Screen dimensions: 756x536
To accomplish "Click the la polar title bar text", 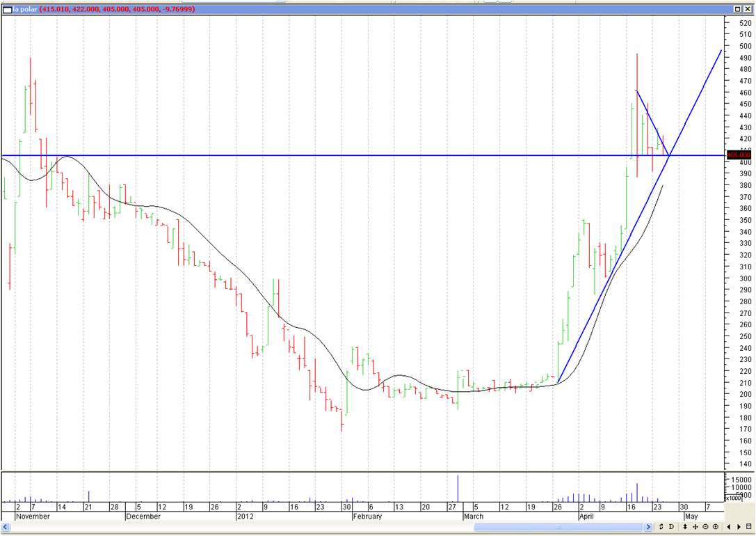I will pyautogui.click(x=25, y=9).
